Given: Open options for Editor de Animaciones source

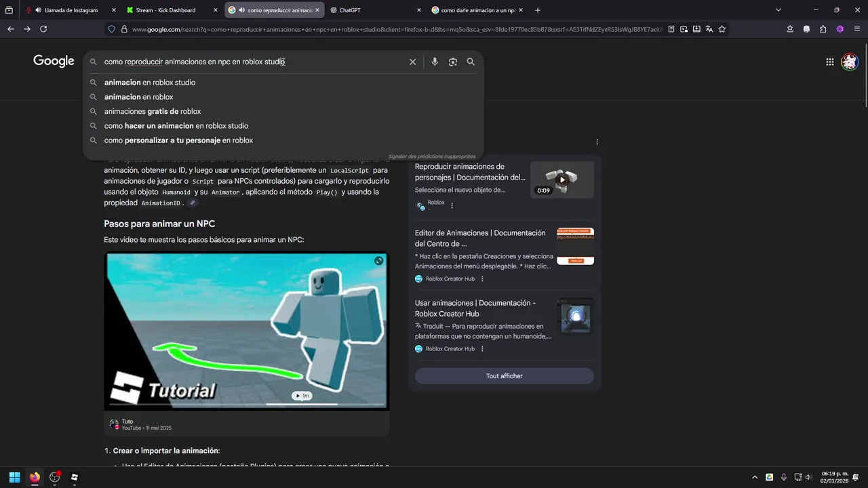Looking at the screenshot, I should pyautogui.click(x=482, y=279).
